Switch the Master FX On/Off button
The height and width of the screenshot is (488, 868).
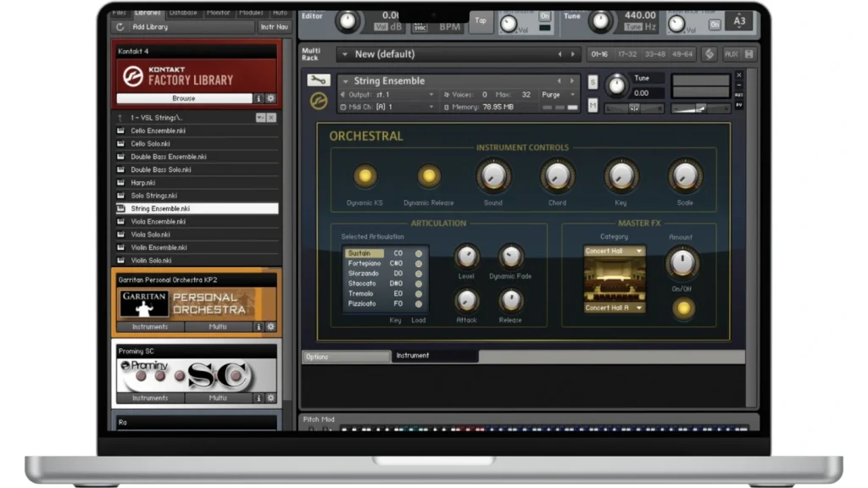coord(682,308)
